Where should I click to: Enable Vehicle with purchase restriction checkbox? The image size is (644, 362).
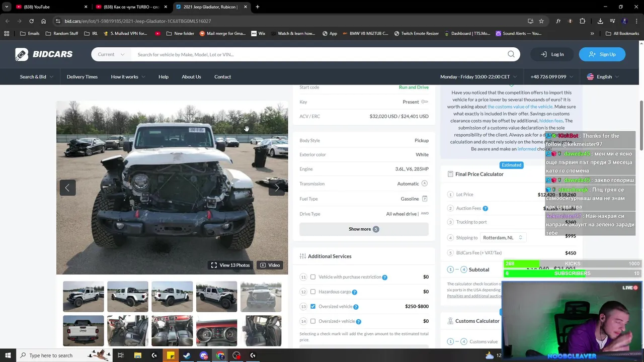click(x=313, y=277)
